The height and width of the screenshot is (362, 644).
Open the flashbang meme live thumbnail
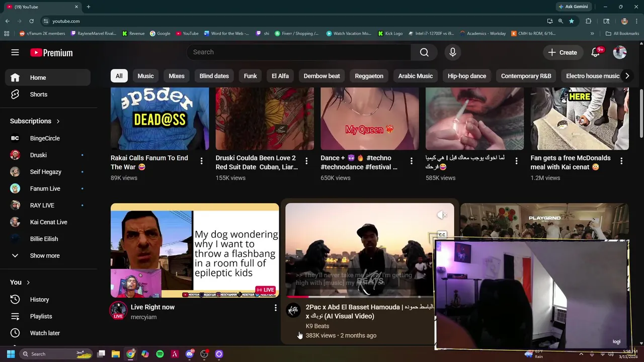195,250
